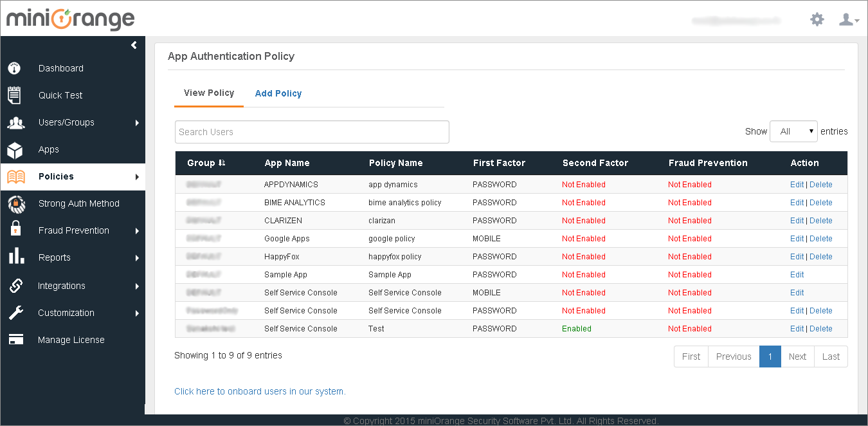The height and width of the screenshot is (426, 868).
Task: Expand the Policies submenu arrow
Action: [137, 177]
